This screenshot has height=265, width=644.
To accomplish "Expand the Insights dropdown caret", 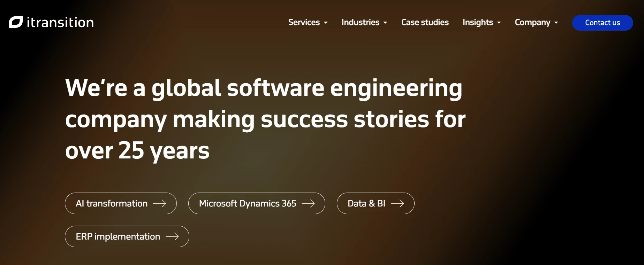I will (x=499, y=23).
